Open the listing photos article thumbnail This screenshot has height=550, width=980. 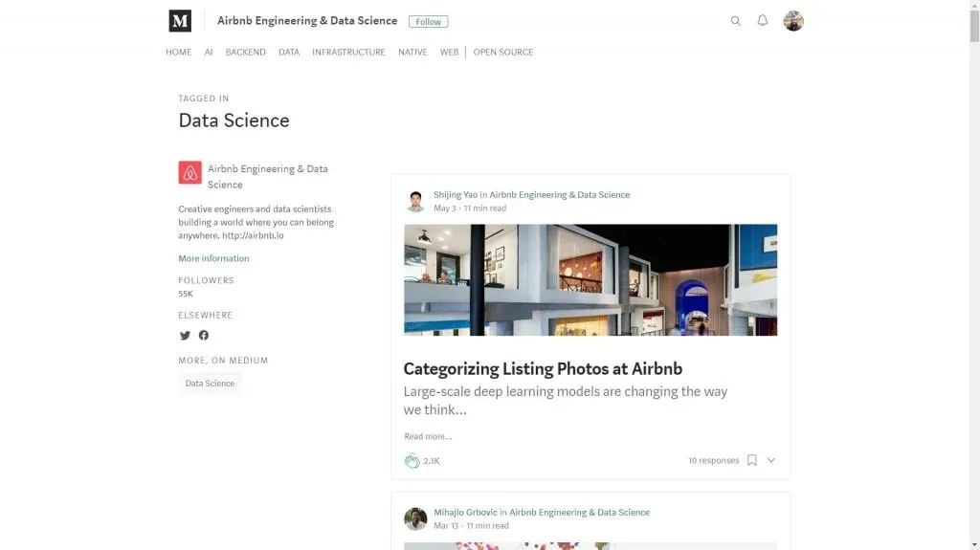click(590, 280)
